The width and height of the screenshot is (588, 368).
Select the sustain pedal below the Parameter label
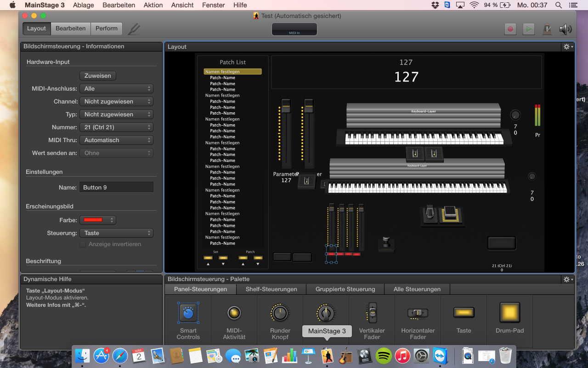click(306, 182)
